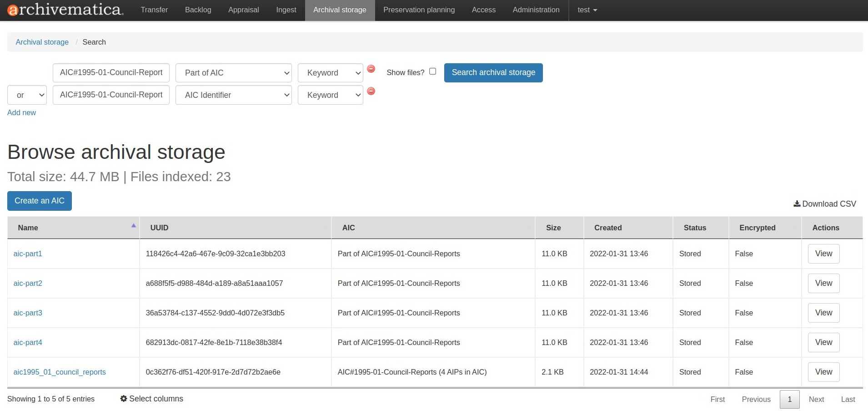Open the Ingest tab
The height and width of the screenshot is (411, 868).
point(286,10)
